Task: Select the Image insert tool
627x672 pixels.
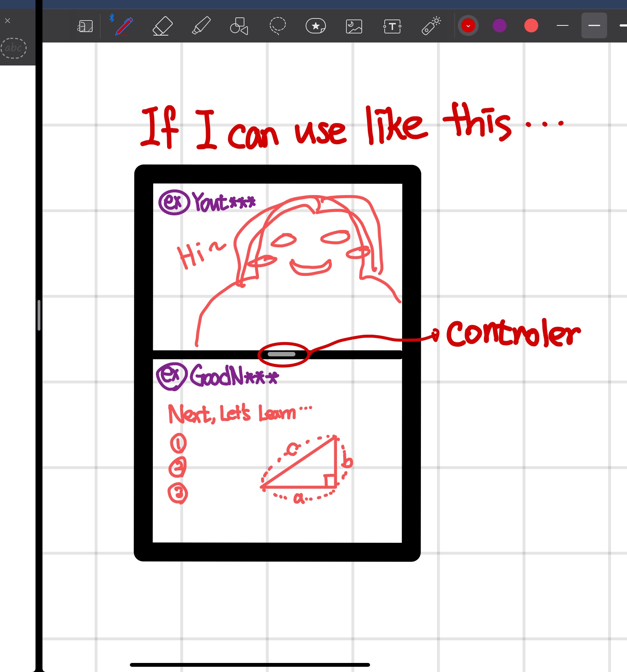Action: pyautogui.click(x=354, y=26)
